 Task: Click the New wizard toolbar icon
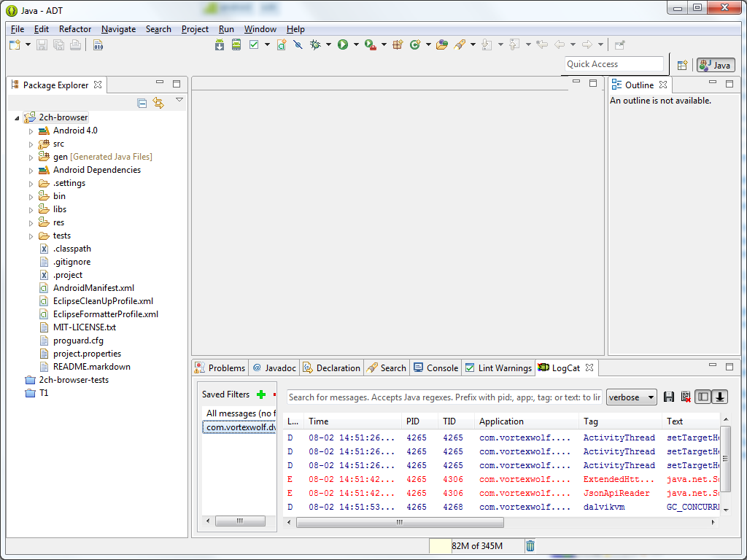coord(15,44)
